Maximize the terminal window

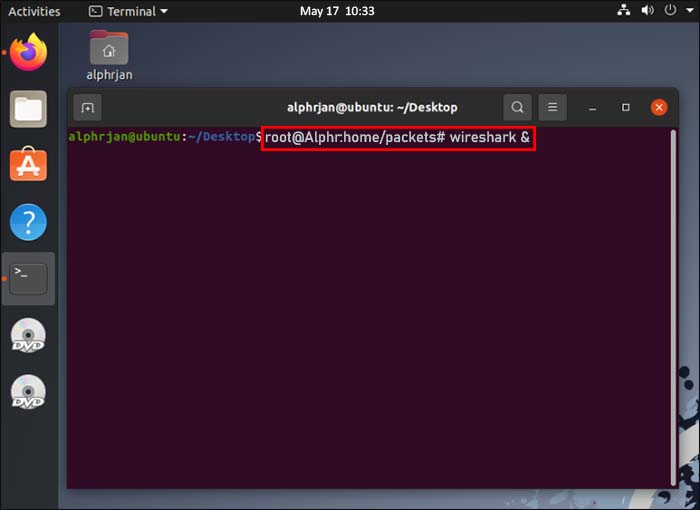coord(625,107)
